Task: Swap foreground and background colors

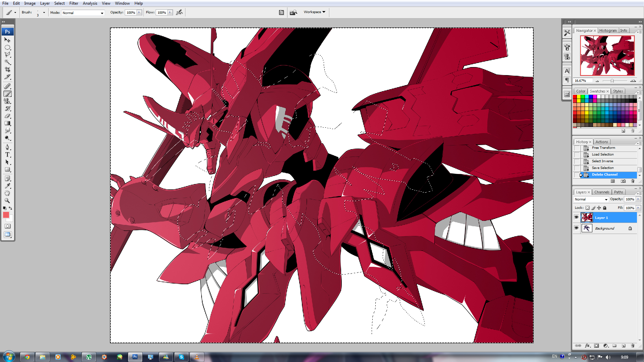Action: pyautogui.click(x=10, y=208)
